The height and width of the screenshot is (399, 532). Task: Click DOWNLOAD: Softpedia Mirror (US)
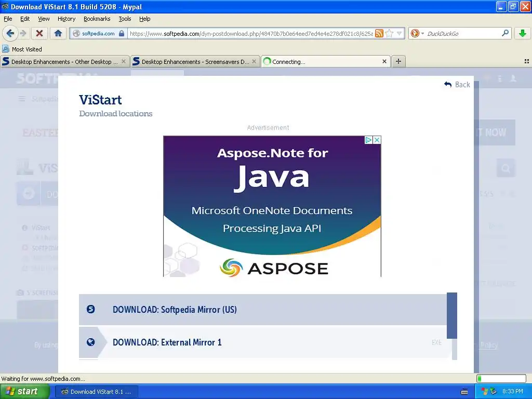point(263,310)
